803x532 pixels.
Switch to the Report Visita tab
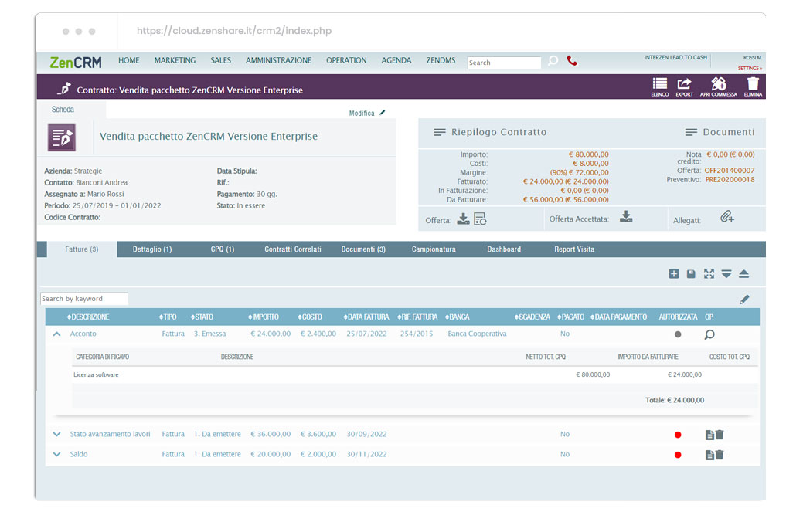574,249
